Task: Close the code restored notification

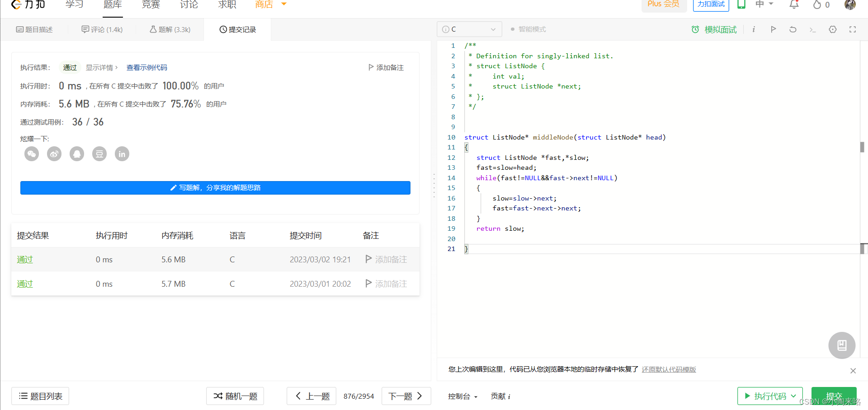Action: click(x=853, y=371)
